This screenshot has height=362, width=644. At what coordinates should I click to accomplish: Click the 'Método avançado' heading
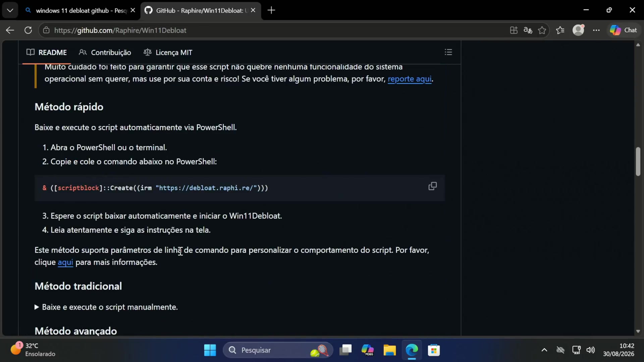pyautogui.click(x=76, y=331)
